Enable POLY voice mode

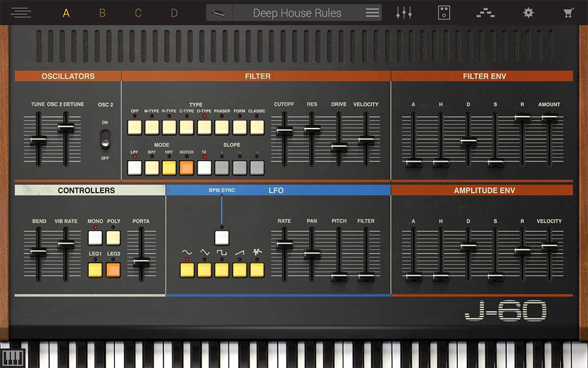pos(113,238)
